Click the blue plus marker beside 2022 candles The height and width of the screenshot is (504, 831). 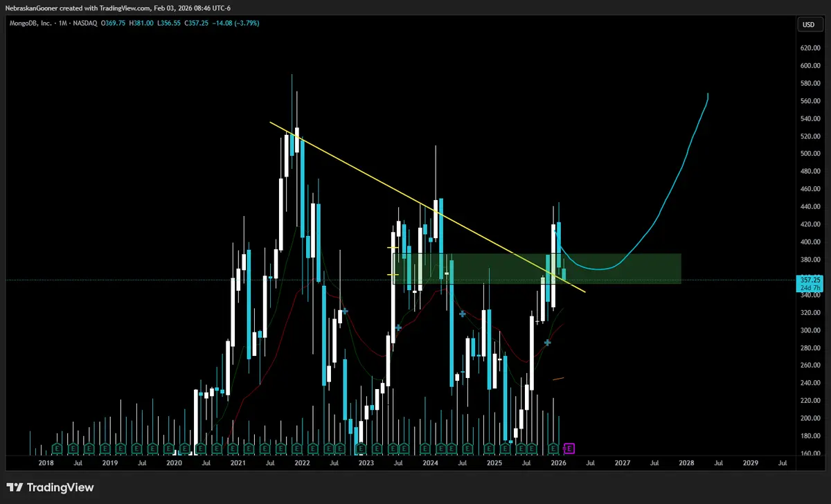pyautogui.click(x=344, y=312)
